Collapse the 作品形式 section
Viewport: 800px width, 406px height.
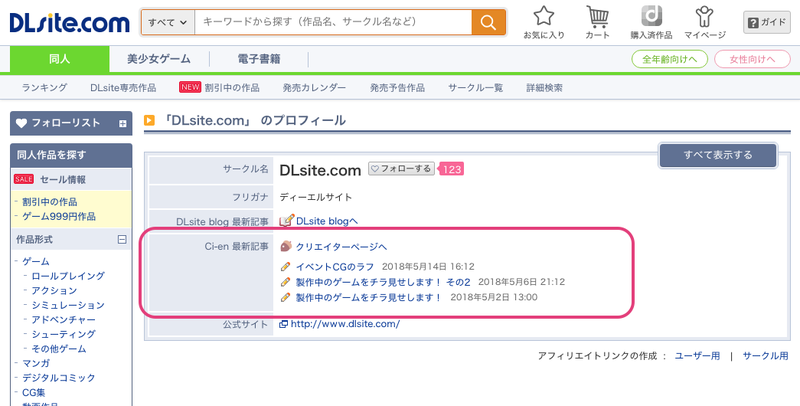point(122,239)
